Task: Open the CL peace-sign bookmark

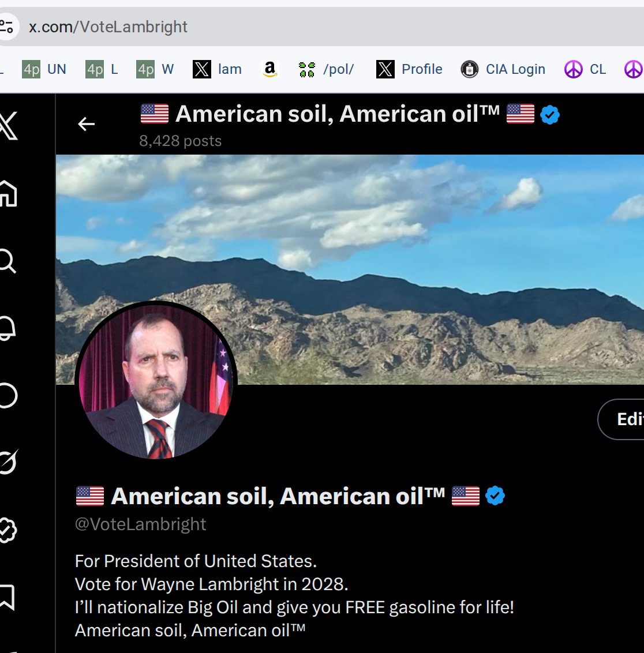Action: 585,69
